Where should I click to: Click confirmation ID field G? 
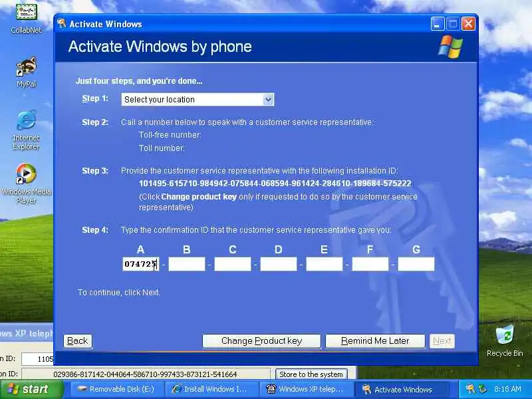[416, 264]
